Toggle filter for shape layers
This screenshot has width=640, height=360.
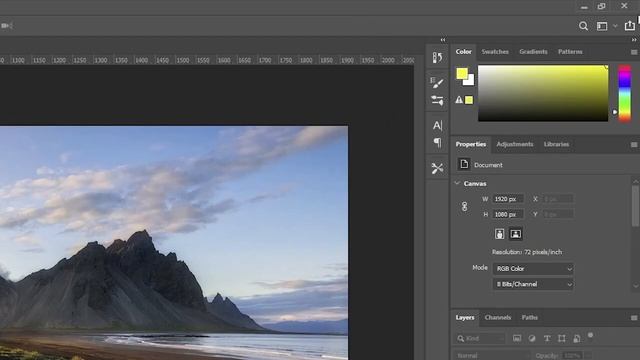click(562, 338)
